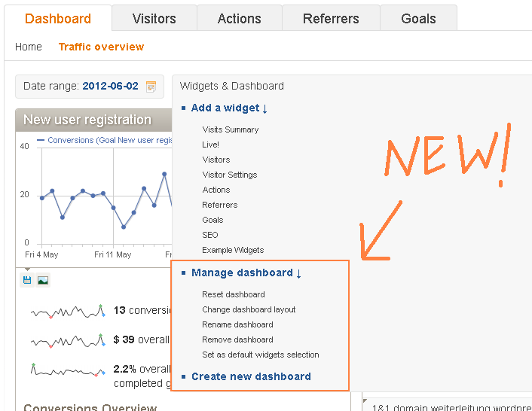
Task: Click the $ 39 overall revenue sparkline
Action: [x=69, y=340]
